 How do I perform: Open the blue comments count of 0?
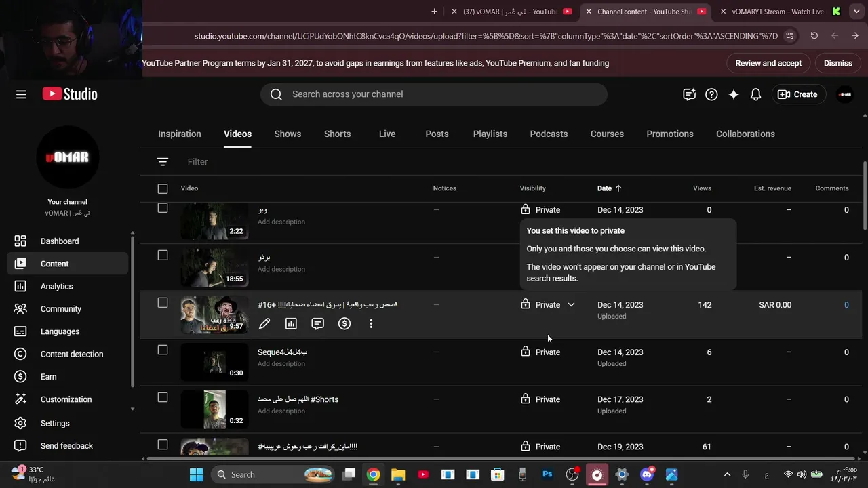[846, 305]
